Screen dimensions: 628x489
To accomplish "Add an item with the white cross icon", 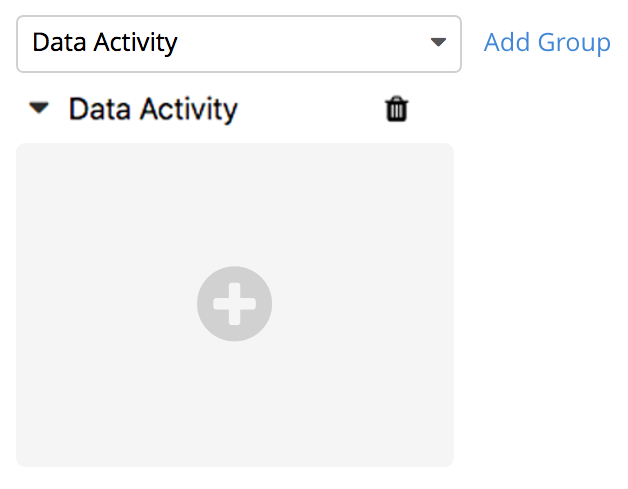I will tap(234, 304).
